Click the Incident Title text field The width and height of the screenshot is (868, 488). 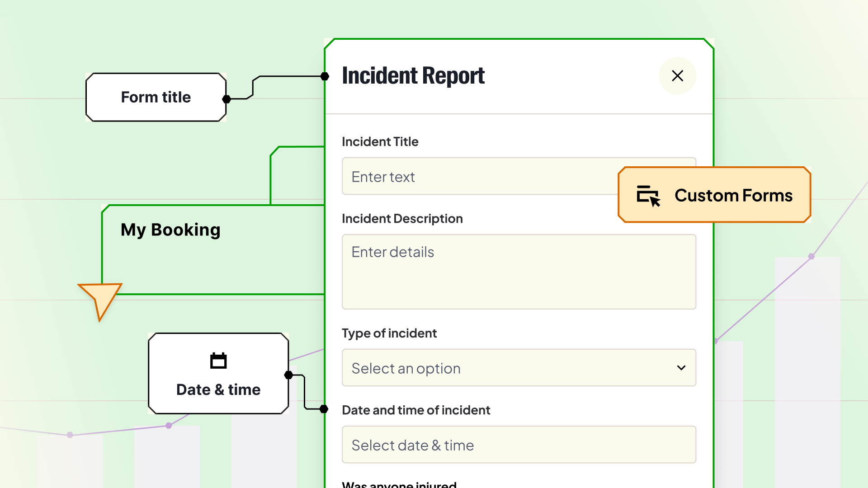[x=479, y=176]
